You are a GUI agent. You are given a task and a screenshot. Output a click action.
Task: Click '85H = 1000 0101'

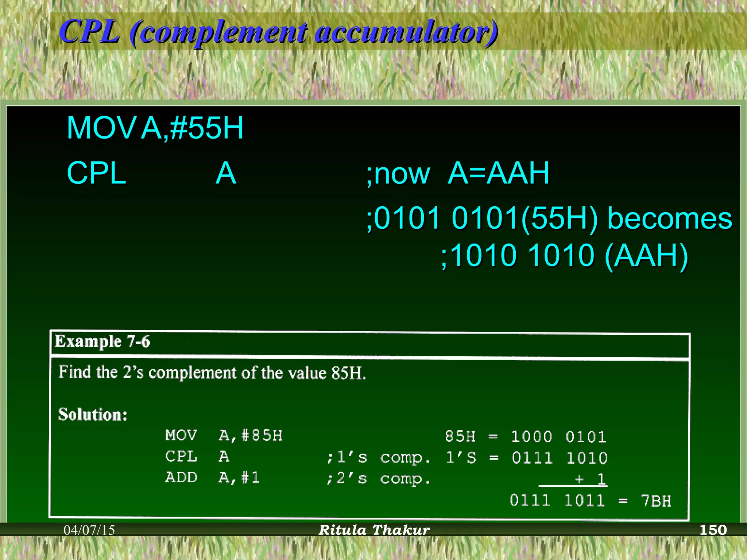(x=526, y=436)
